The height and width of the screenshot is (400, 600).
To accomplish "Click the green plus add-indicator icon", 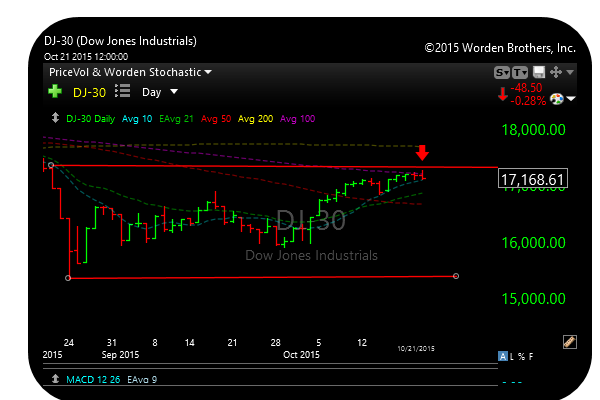I will [55, 91].
